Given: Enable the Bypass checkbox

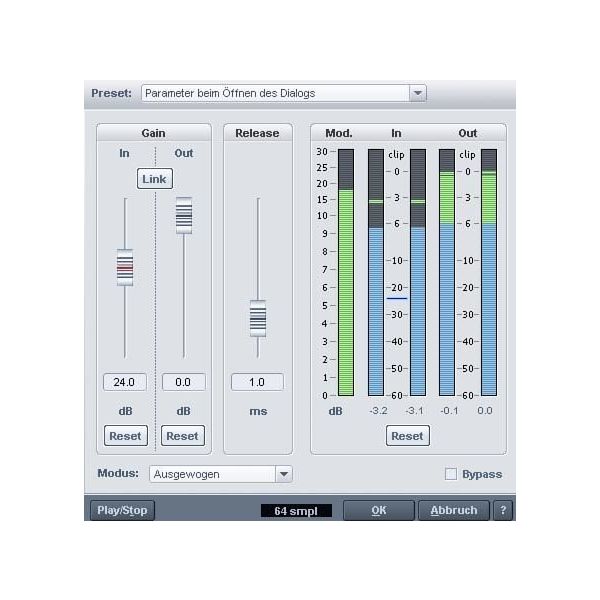Looking at the screenshot, I should click(x=451, y=474).
